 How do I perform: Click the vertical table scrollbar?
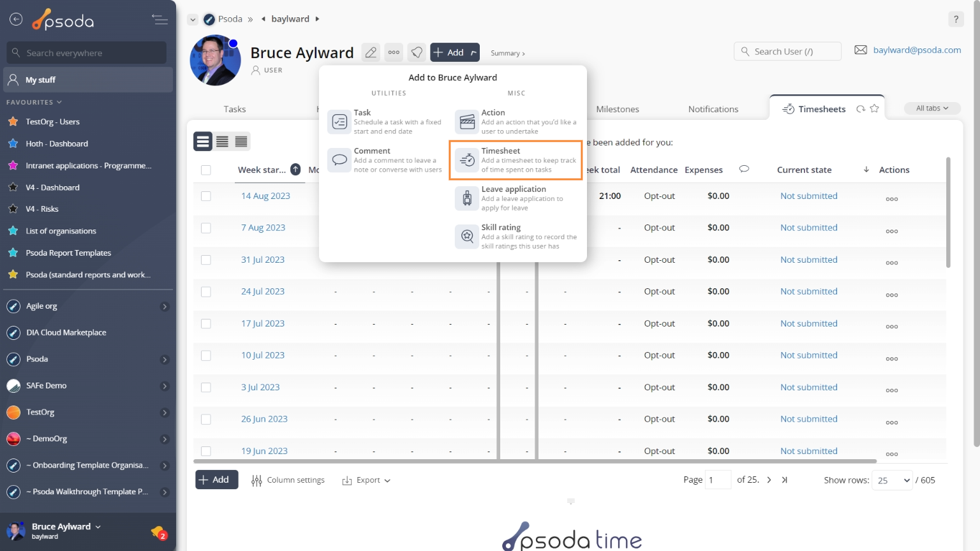(x=948, y=212)
